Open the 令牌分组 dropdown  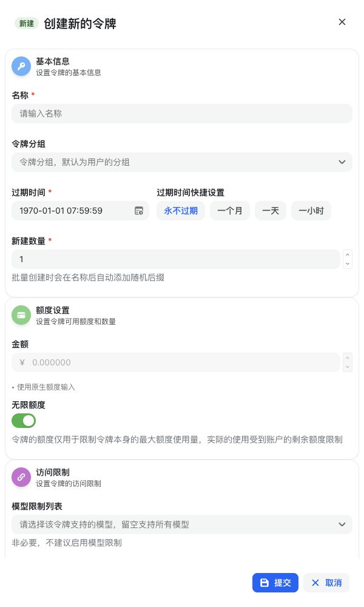(x=182, y=162)
